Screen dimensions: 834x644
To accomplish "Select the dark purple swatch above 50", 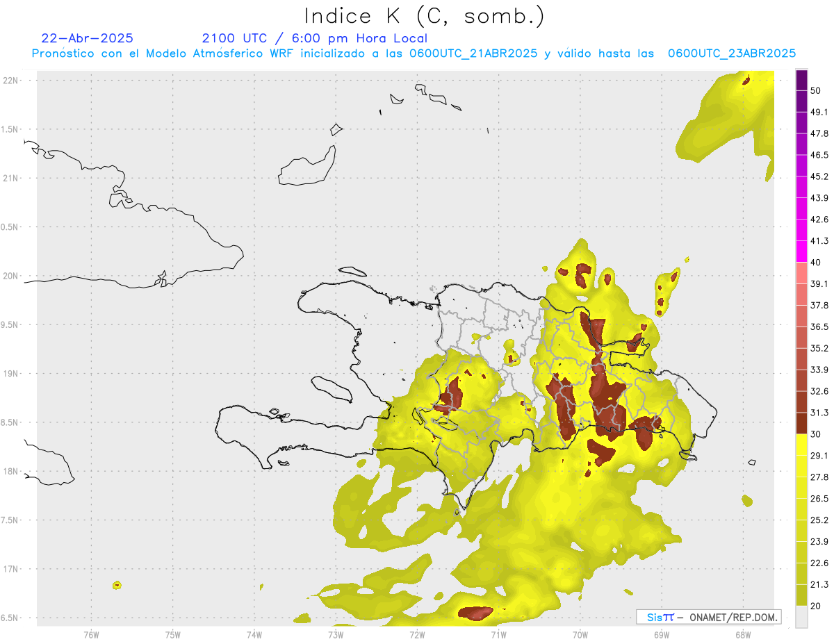I will pyautogui.click(x=802, y=81).
